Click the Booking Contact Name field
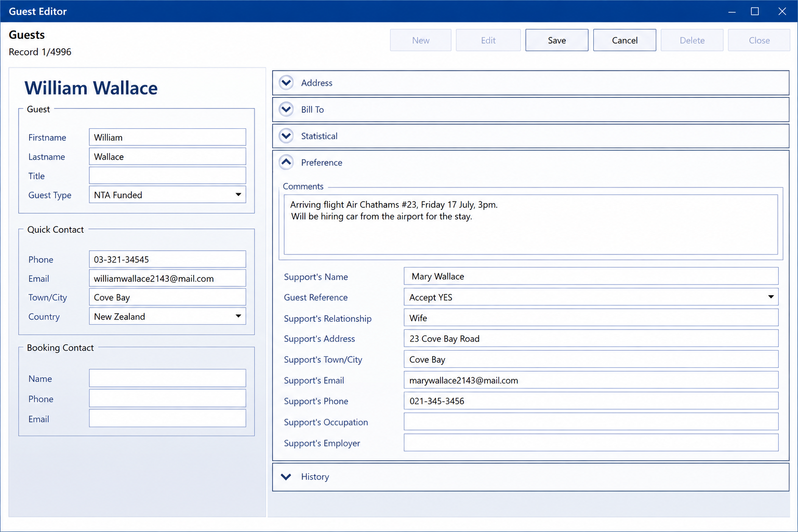 [x=167, y=378]
